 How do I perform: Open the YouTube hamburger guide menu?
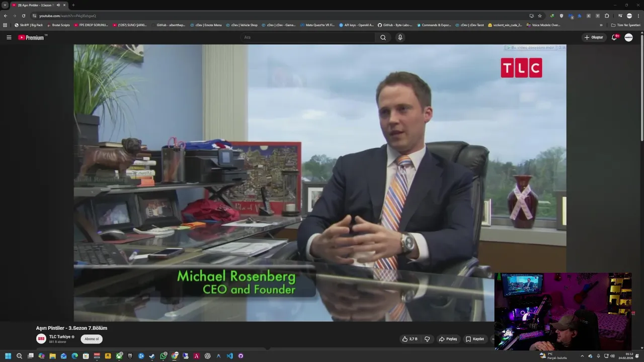9,37
